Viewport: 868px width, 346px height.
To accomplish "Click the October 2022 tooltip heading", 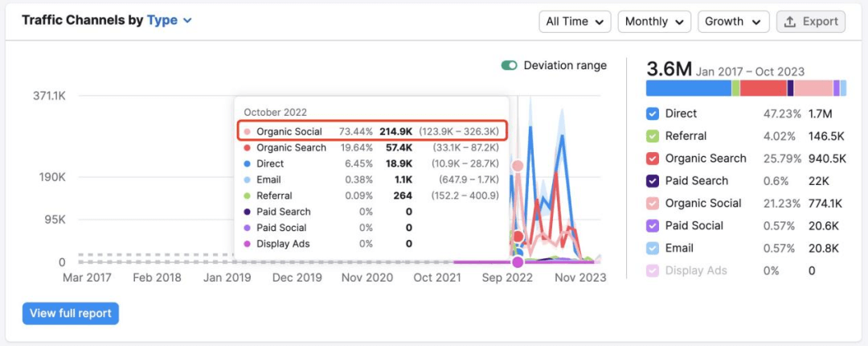I will [x=275, y=112].
